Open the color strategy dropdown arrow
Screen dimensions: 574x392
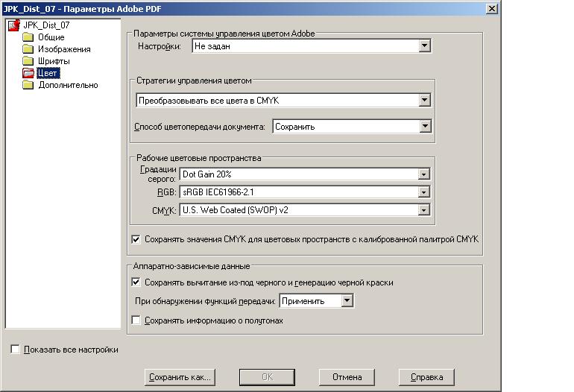(x=424, y=100)
